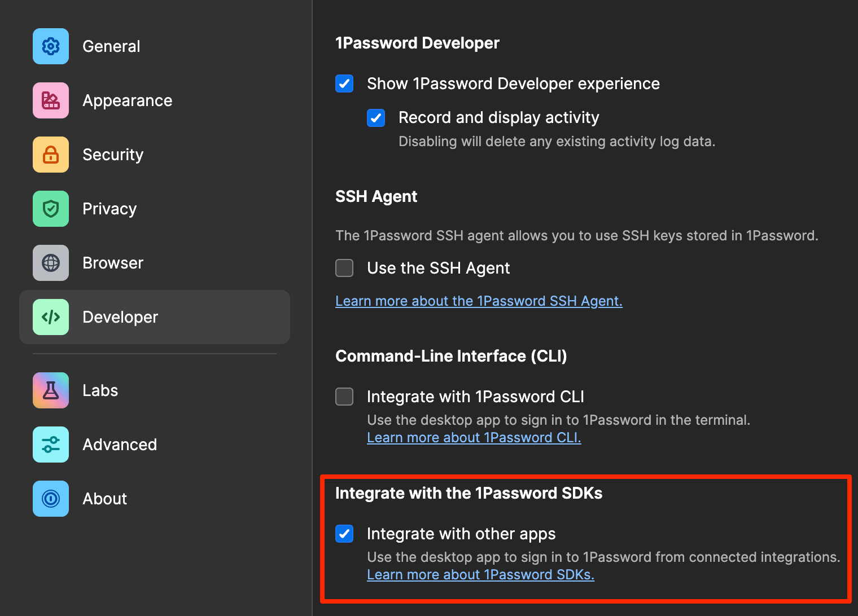Open Learn more about the 1Password SSH Agent
This screenshot has height=616, width=858.
479,301
